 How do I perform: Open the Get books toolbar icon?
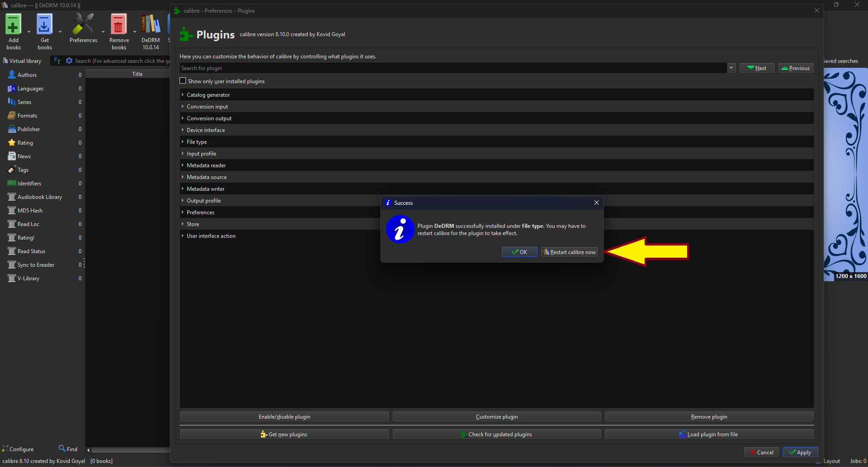coord(44,25)
